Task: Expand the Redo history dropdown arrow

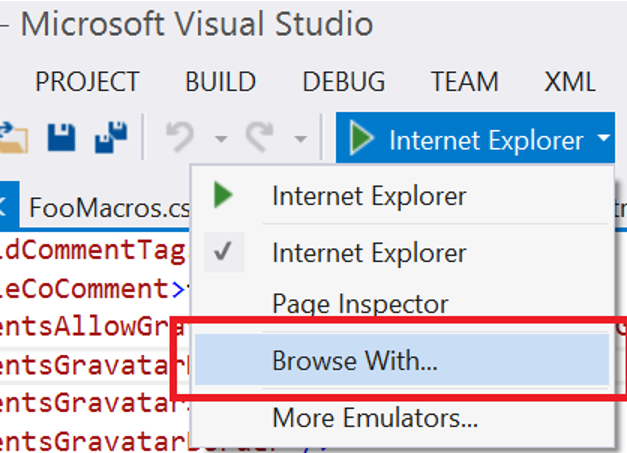Action: (x=301, y=139)
